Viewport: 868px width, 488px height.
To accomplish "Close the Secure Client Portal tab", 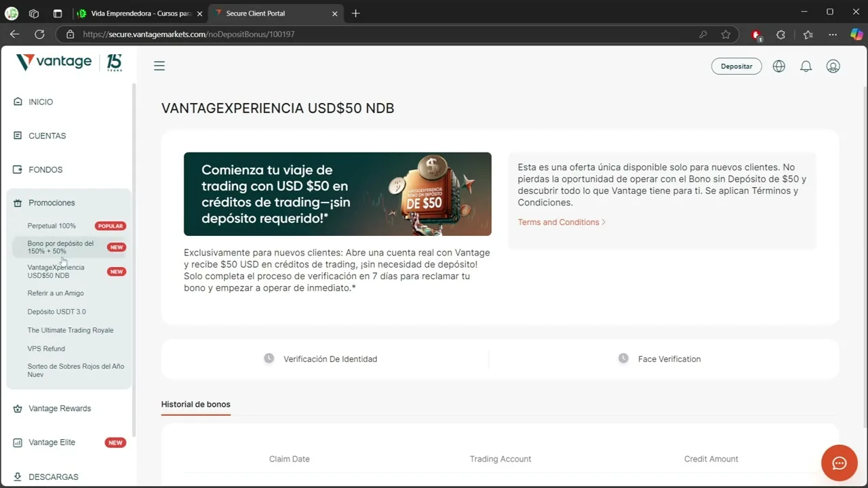I will (x=335, y=13).
